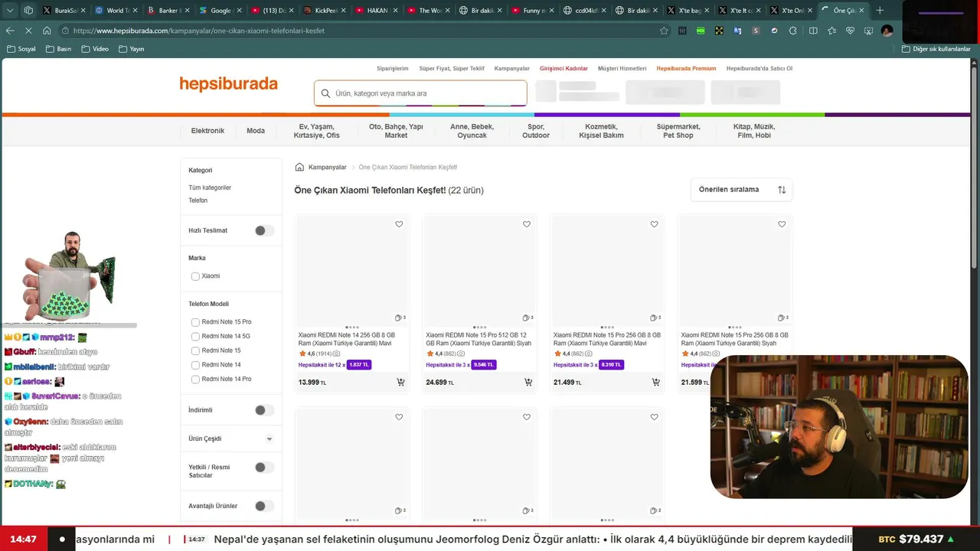Click the sort arrows icon beside Önerilen sıralama
The image size is (980, 551).
[x=782, y=190]
